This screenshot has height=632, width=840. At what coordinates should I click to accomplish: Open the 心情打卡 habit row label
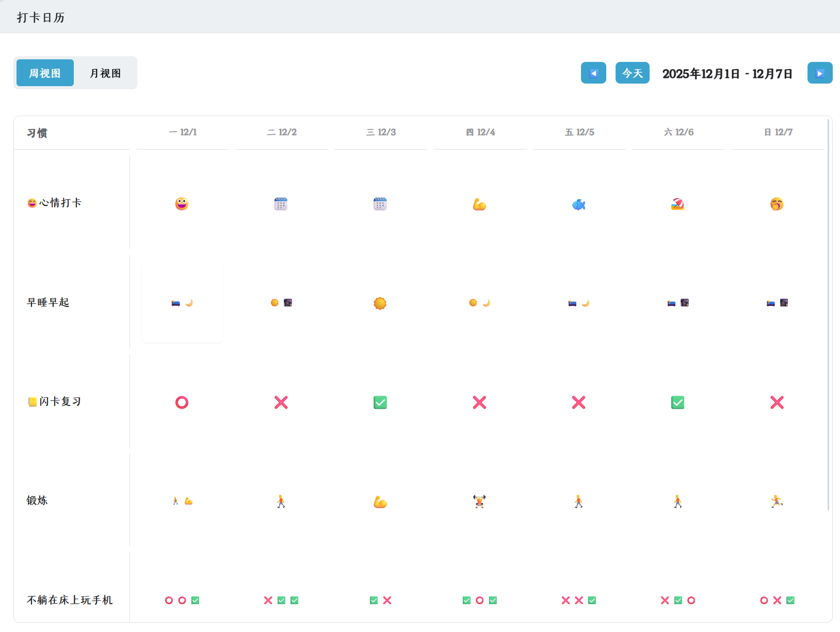pos(54,203)
